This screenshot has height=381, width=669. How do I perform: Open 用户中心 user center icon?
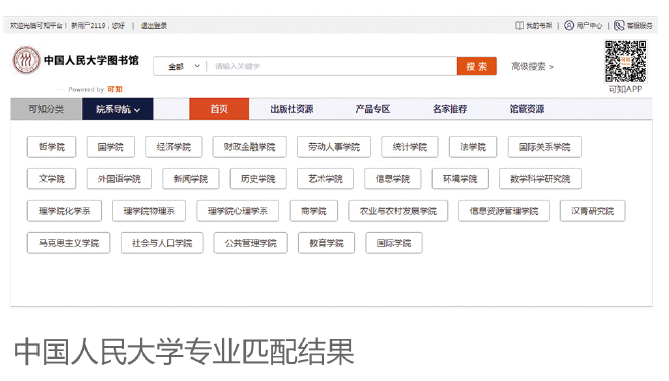pyautogui.click(x=569, y=26)
